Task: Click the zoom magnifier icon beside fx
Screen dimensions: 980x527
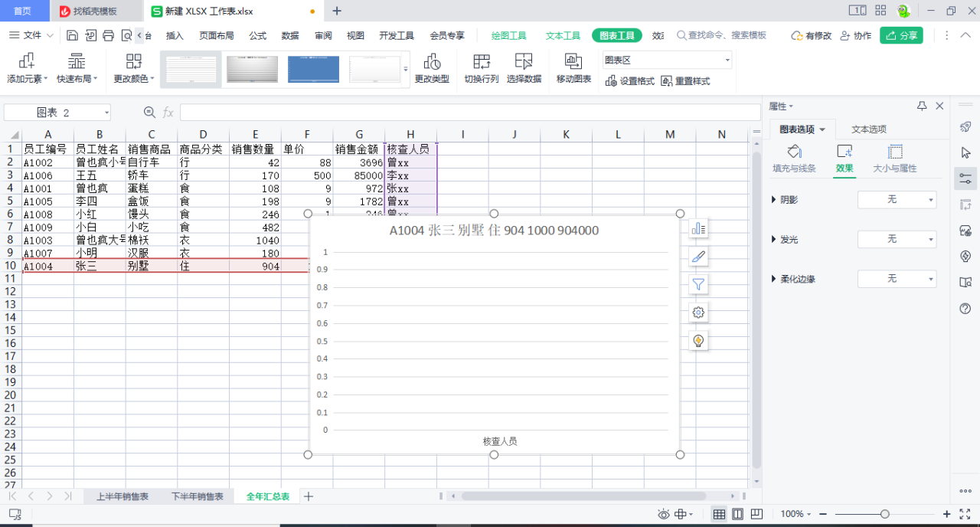Action: 149,113
